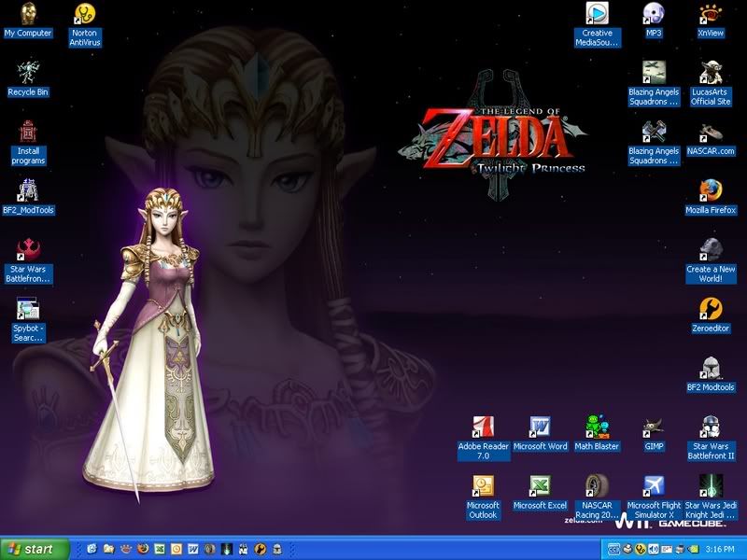
Task: Open the NASCAR.com desktop shortcut
Action: pyautogui.click(x=711, y=138)
